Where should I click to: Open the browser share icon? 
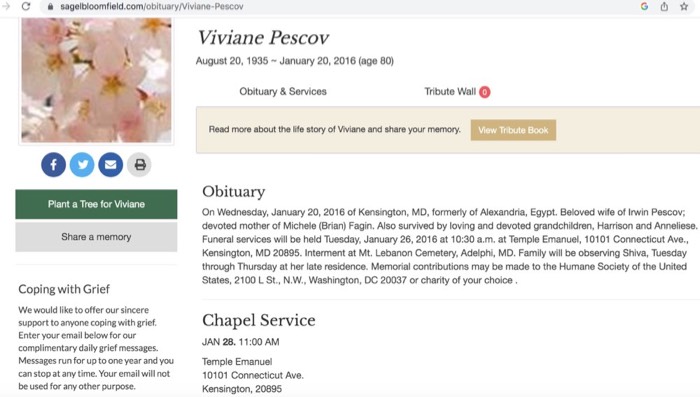pyautogui.click(x=664, y=6)
